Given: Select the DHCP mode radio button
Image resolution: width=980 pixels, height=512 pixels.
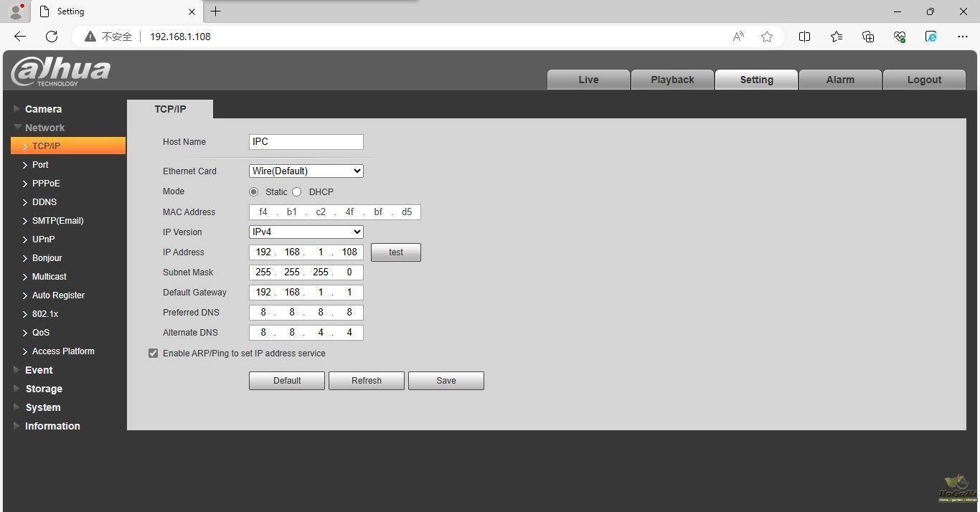Looking at the screenshot, I should pyautogui.click(x=297, y=192).
